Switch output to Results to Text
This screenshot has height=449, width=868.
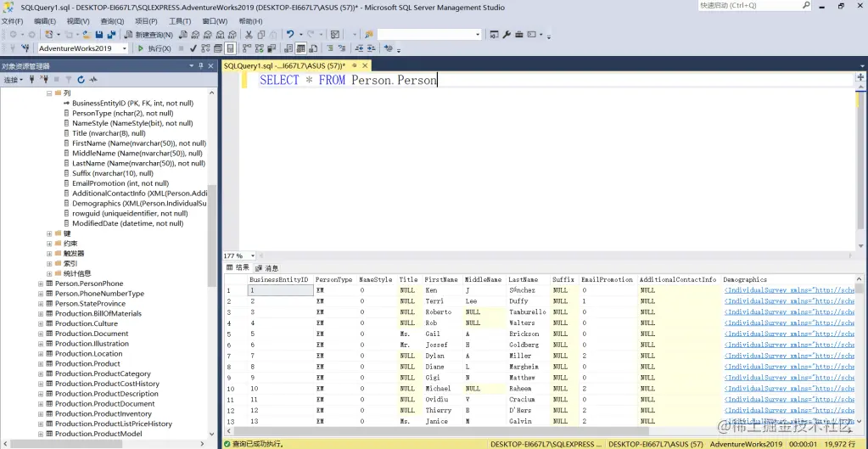click(x=288, y=48)
